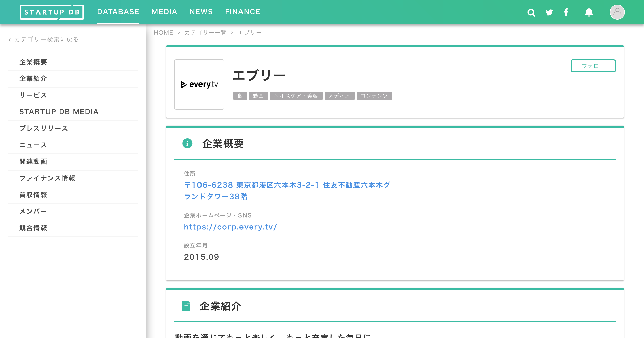Open the corp.every.tv homepage link
Screen dimensions: 644x338
click(230, 227)
